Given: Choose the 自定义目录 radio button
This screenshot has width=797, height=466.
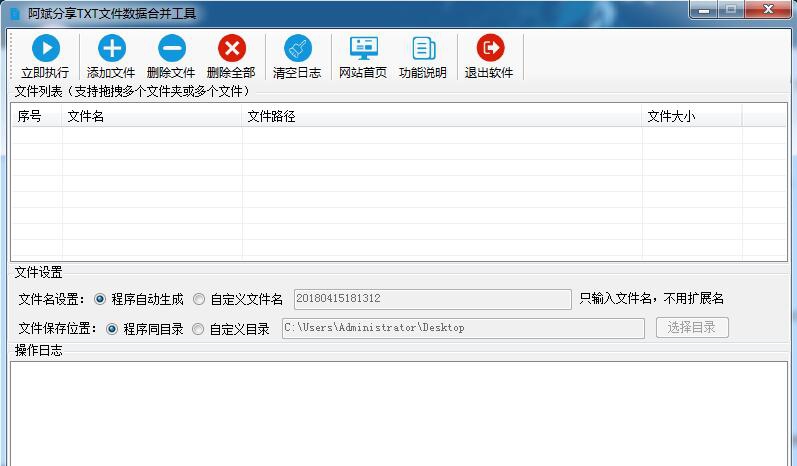Looking at the screenshot, I should coord(198,329).
